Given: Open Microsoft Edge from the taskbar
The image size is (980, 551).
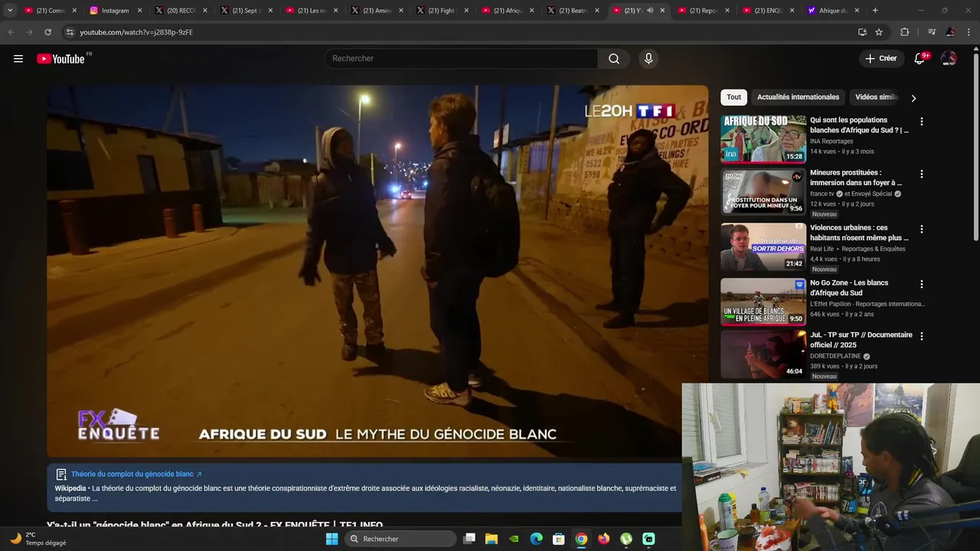Looking at the screenshot, I should pos(537,539).
